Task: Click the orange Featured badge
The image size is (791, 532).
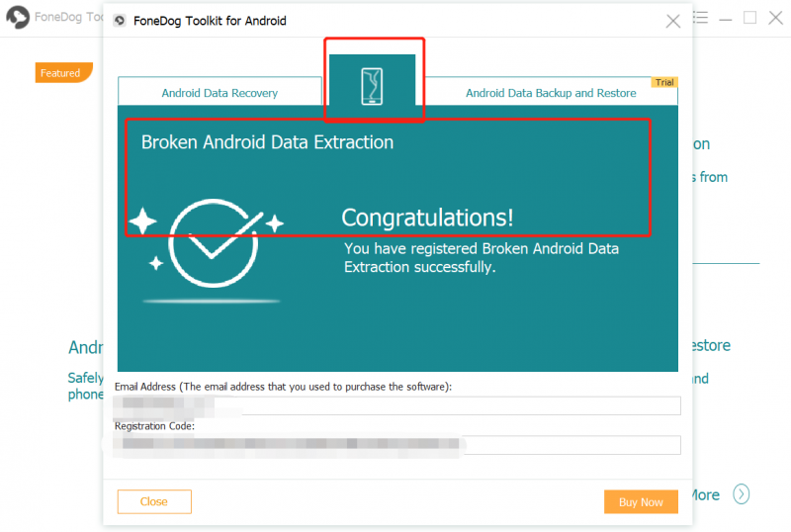Action: (61, 73)
